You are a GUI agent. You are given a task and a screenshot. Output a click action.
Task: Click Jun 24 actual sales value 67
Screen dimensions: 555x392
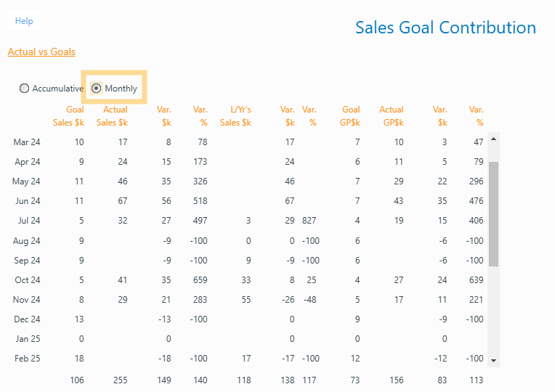[x=122, y=201]
